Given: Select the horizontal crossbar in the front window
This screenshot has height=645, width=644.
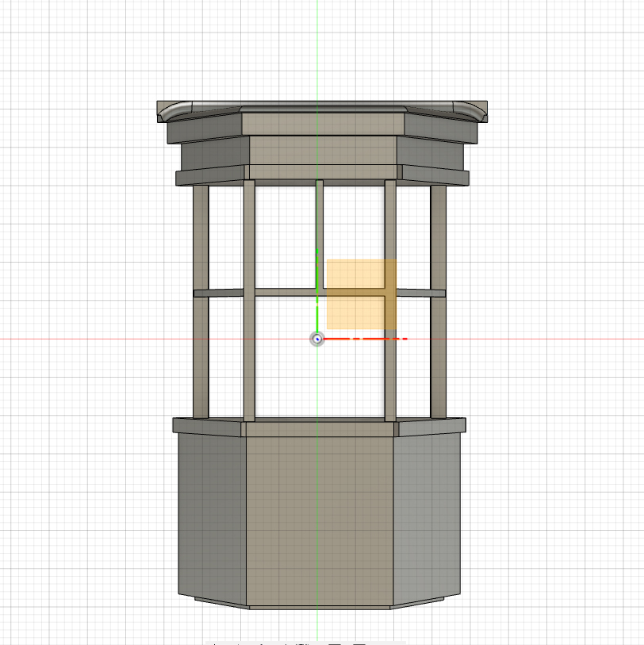Looking at the screenshot, I should pos(286,293).
